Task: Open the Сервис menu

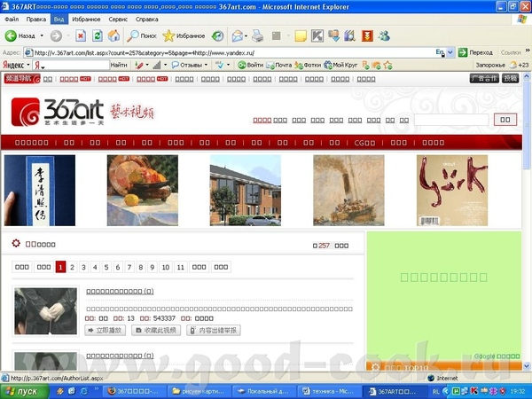Action: (118, 20)
